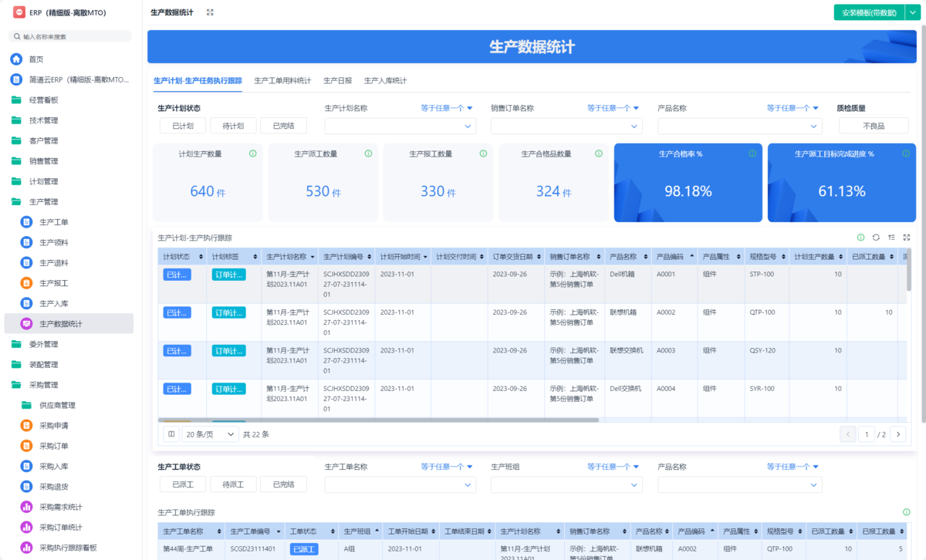926x560 pixels.
Task: Click the column settings icon beside 20 条/页
Action: 171,434
